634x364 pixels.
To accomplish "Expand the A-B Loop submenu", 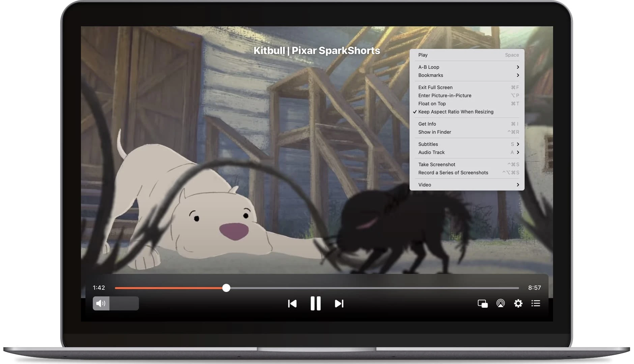I will pyautogui.click(x=467, y=67).
